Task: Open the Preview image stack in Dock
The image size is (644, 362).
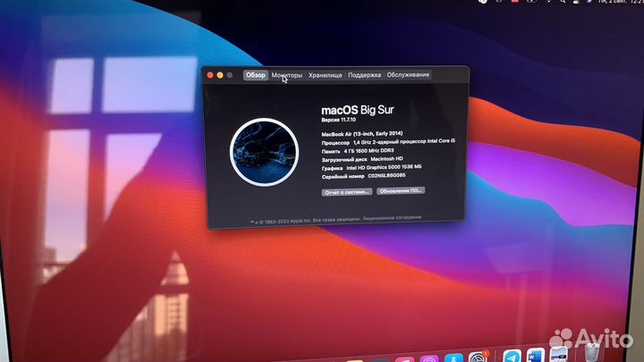Action: point(559,355)
